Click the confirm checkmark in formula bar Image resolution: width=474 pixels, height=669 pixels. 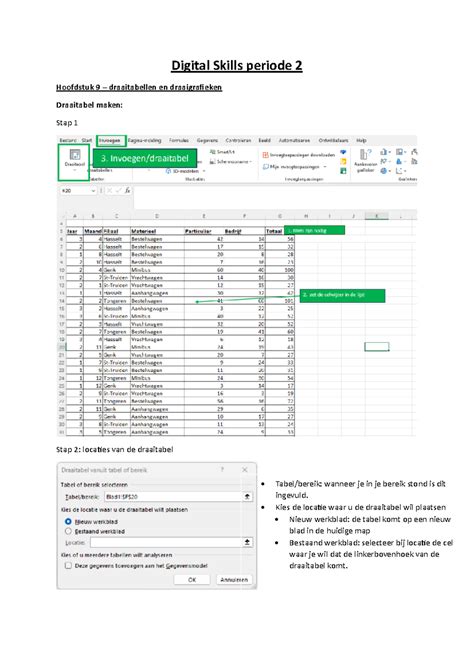pyautogui.click(x=118, y=191)
